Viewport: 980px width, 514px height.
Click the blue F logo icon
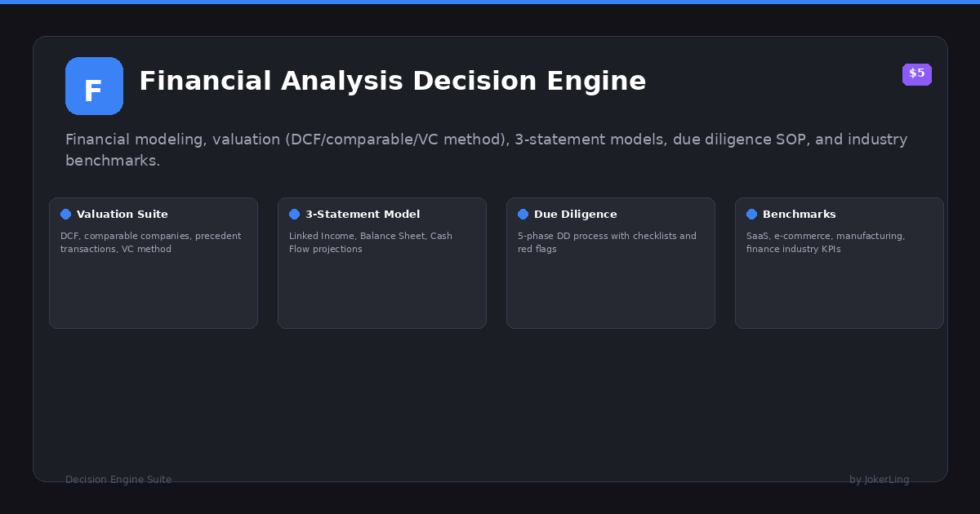[x=94, y=86]
